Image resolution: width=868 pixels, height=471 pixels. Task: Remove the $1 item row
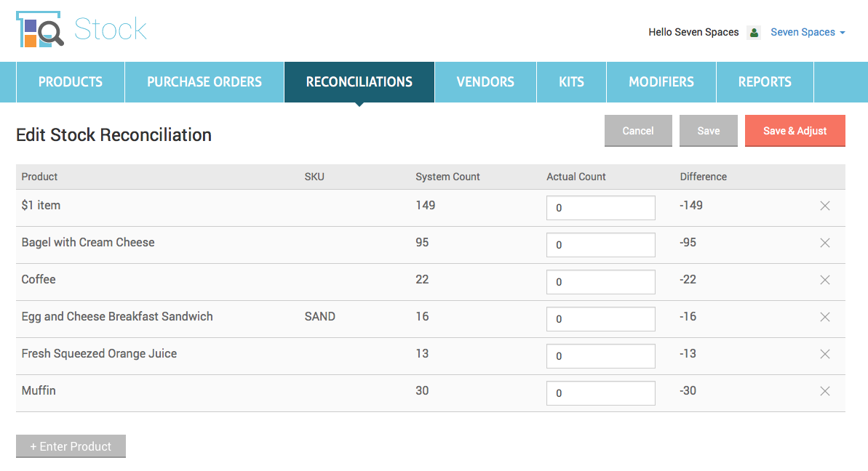pos(824,206)
